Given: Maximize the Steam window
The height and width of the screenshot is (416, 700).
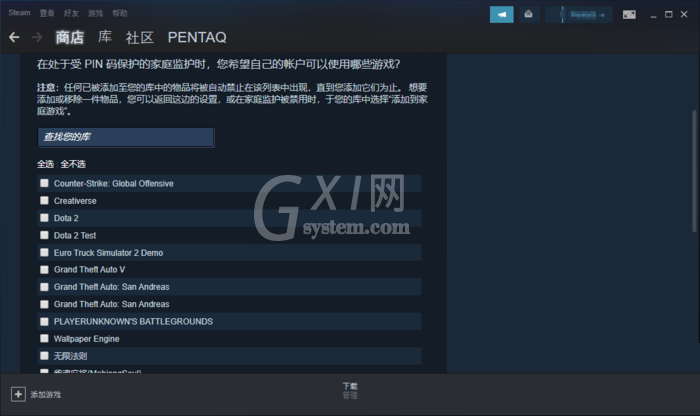Looking at the screenshot, I should (669, 15).
